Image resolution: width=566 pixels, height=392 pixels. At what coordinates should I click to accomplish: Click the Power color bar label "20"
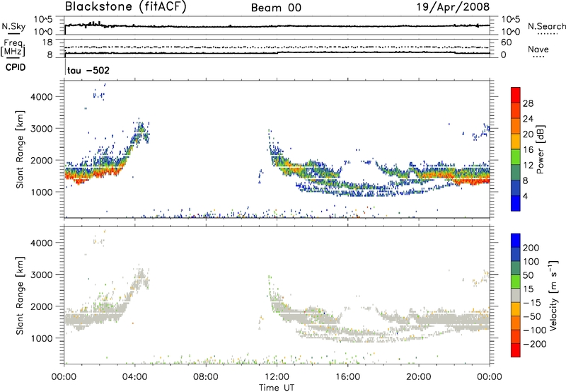coord(528,134)
